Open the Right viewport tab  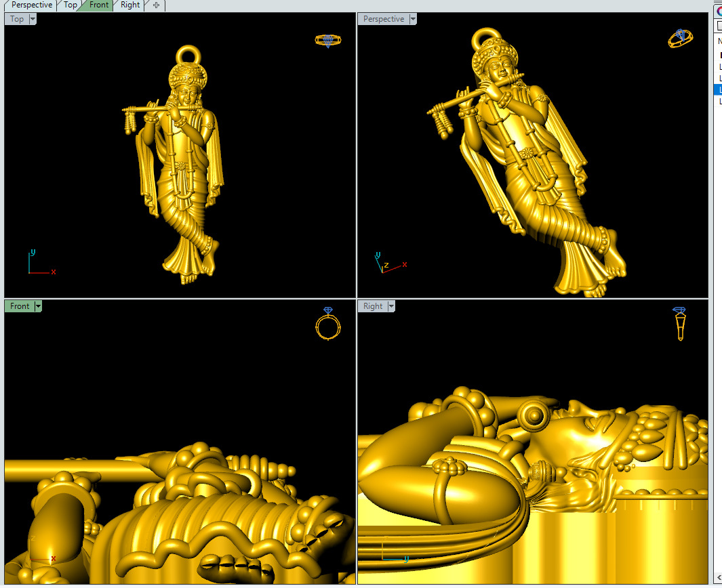(x=130, y=5)
